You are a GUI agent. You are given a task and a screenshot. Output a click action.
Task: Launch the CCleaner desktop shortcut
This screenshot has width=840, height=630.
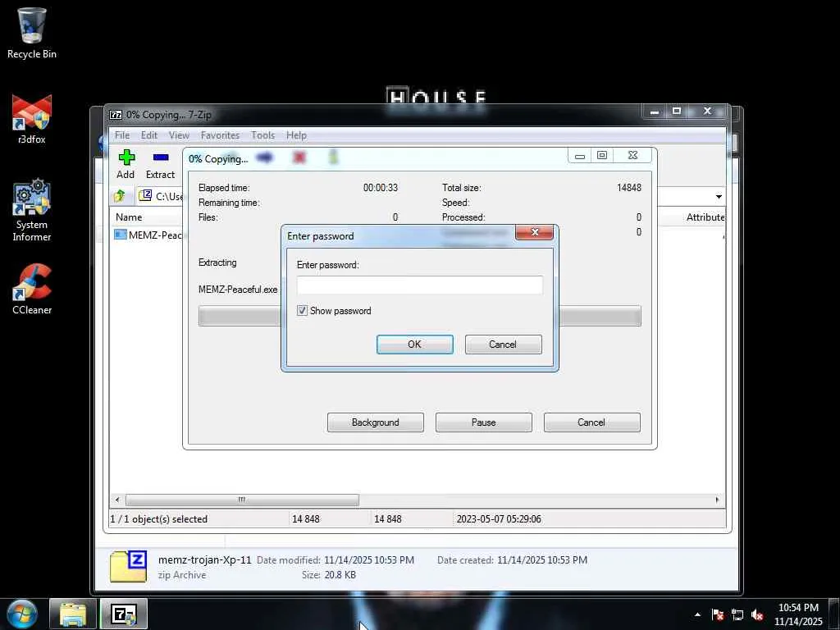32,290
